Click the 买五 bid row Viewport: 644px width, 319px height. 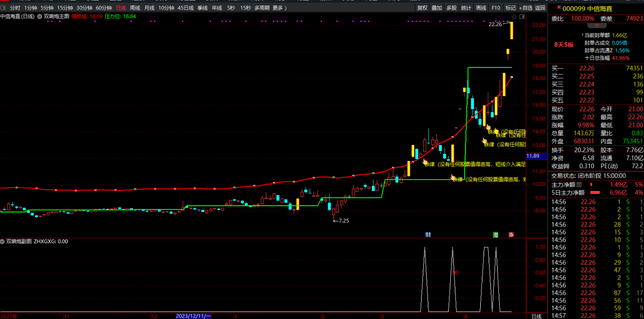pos(597,100)
